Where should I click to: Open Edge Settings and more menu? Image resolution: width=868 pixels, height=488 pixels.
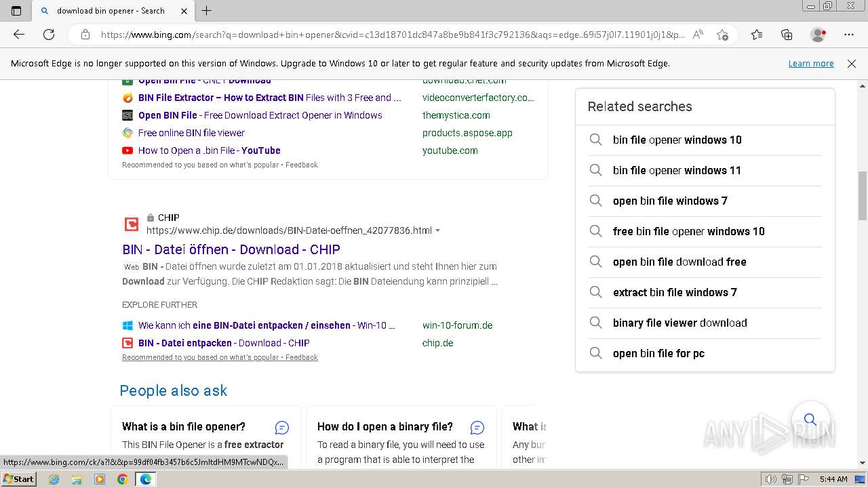click(849, 35)
